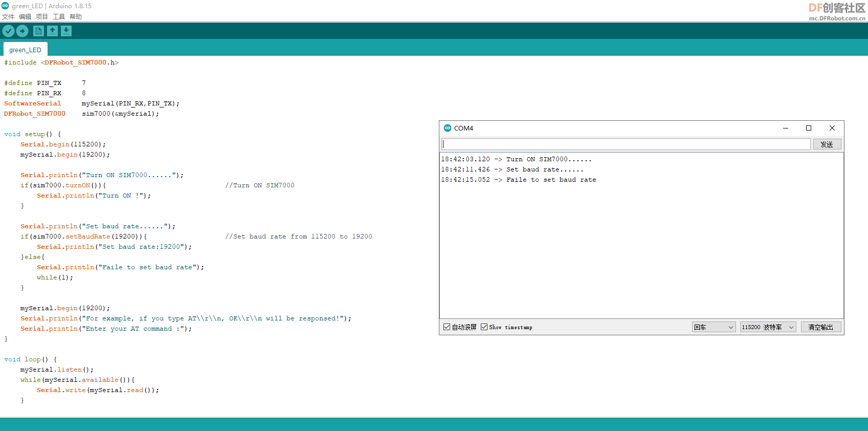
Task: Click the 'Turn ON SIM7000......' serial output line
Action: pyautogui.click(x=517, y=159)
